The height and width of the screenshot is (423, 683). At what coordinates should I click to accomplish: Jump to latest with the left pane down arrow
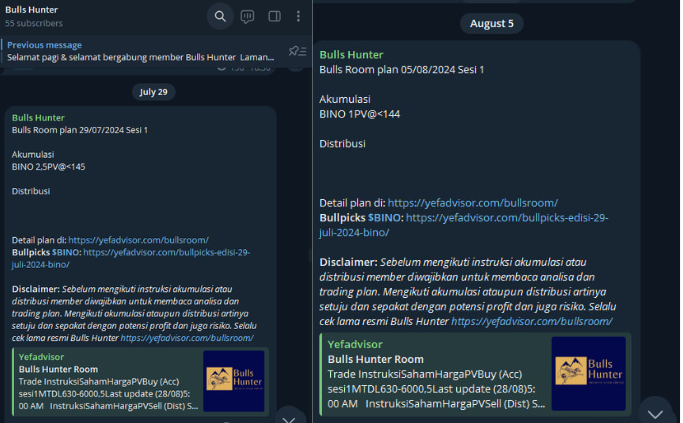pyautogui.click(x=289, y=417)
